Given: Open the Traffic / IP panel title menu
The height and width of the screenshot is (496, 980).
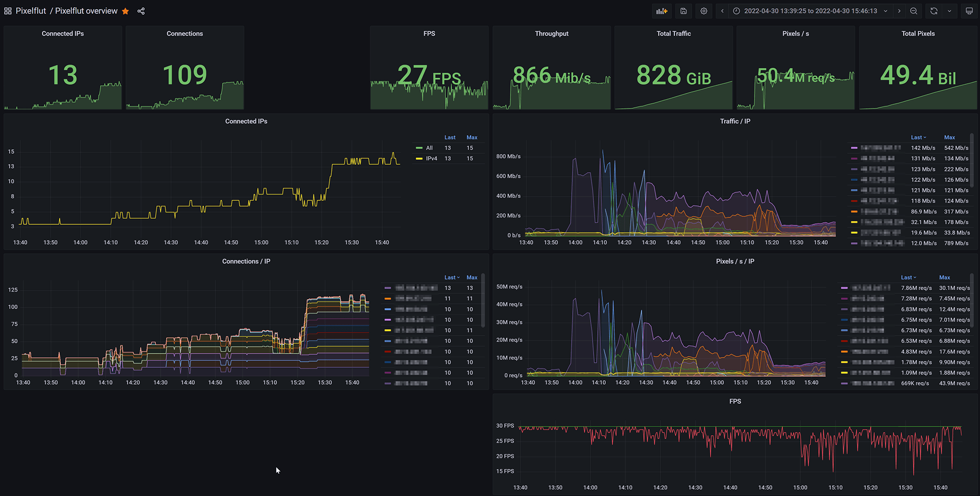Looking at the screenshot, I should (735, 122).
